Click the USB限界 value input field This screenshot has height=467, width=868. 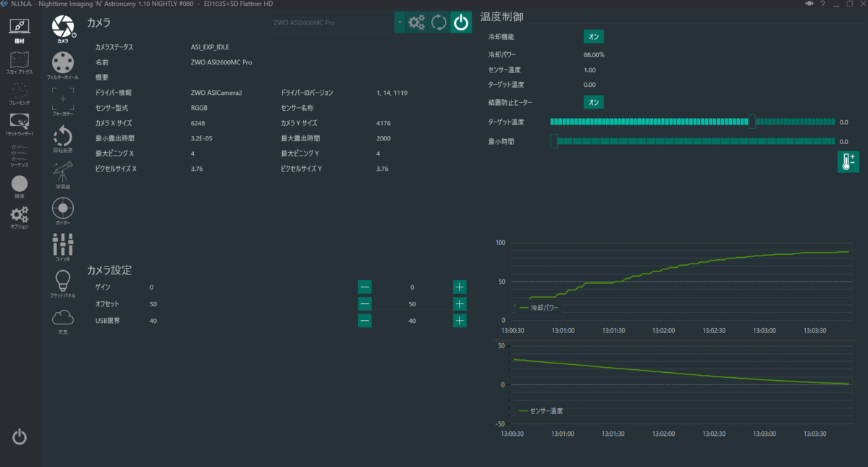pyautogui.click(x=412, y=321)
